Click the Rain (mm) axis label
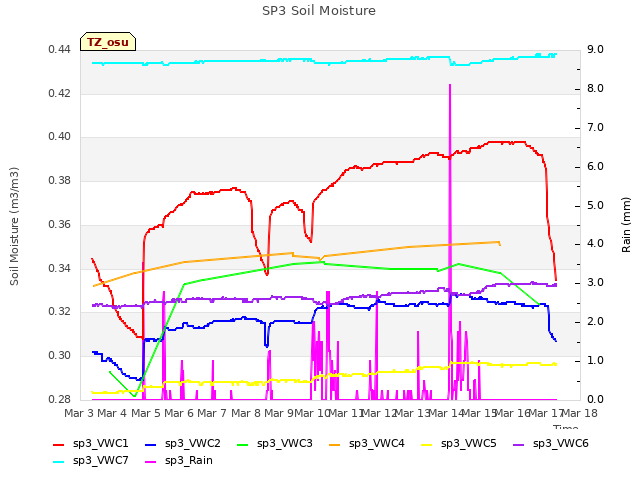 tap(626, 225)
